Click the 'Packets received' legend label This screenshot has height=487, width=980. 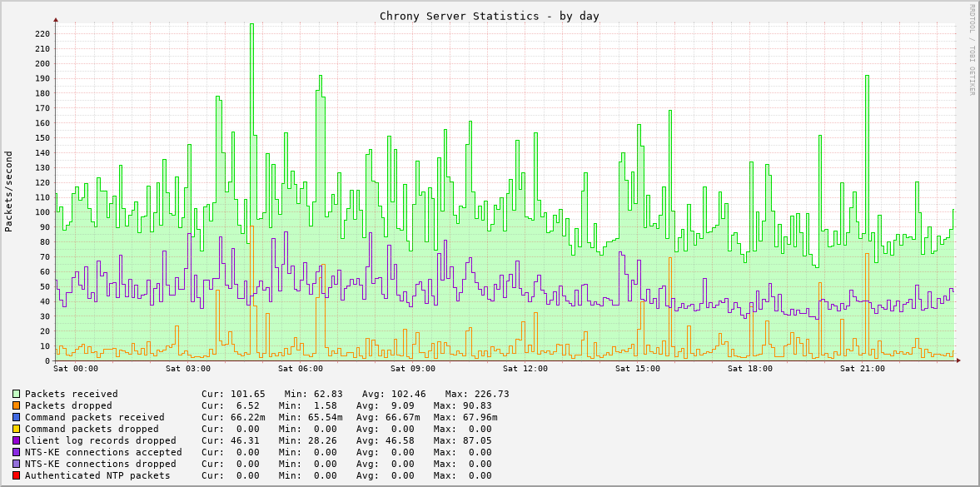(x=72, y=394)
